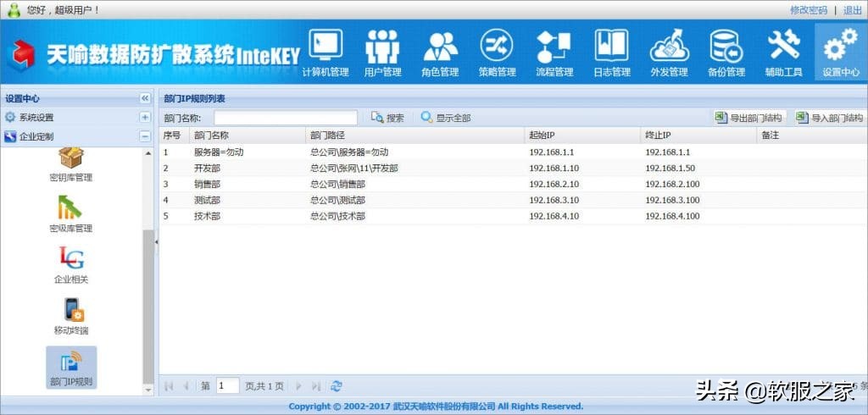868x415 pixels.
Task: Open 角色管理 (Role Management) module
Action: pos(440,53)
